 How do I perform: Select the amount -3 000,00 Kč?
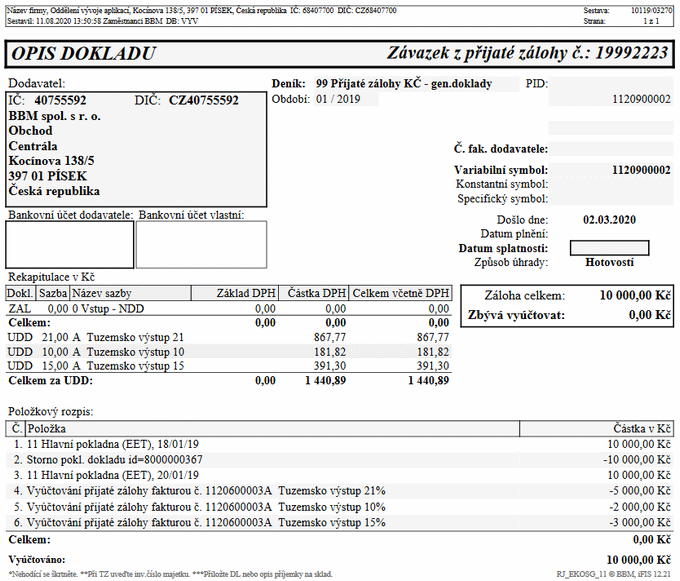640,522
